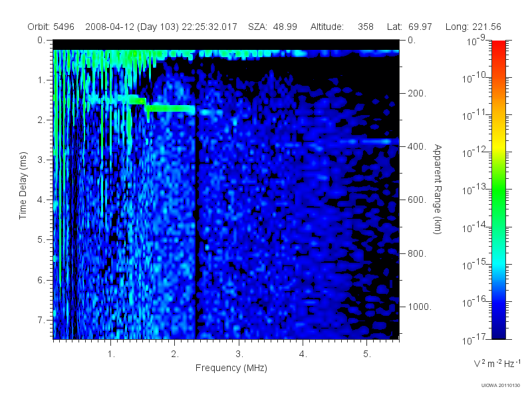Viewport: 532px width, 399px height.
Task: Click the 'Orbit: 5496' header text
Action: 51,27
